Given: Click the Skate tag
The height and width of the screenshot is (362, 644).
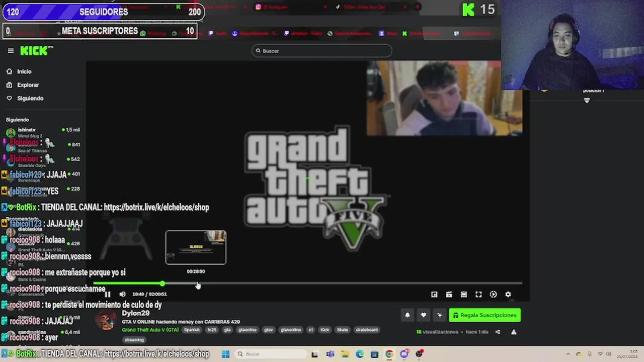Looking at the screenshot, I should (x=343, y=330).
